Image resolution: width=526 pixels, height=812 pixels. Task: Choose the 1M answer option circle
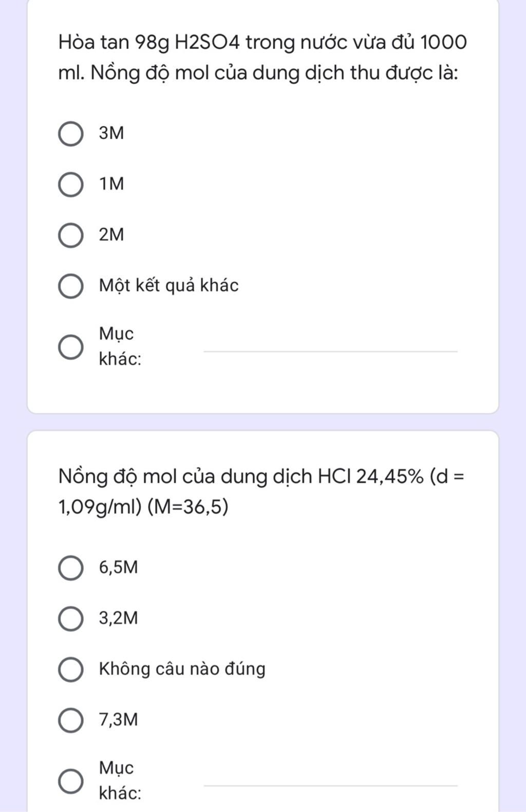click(x=71, y=185)
